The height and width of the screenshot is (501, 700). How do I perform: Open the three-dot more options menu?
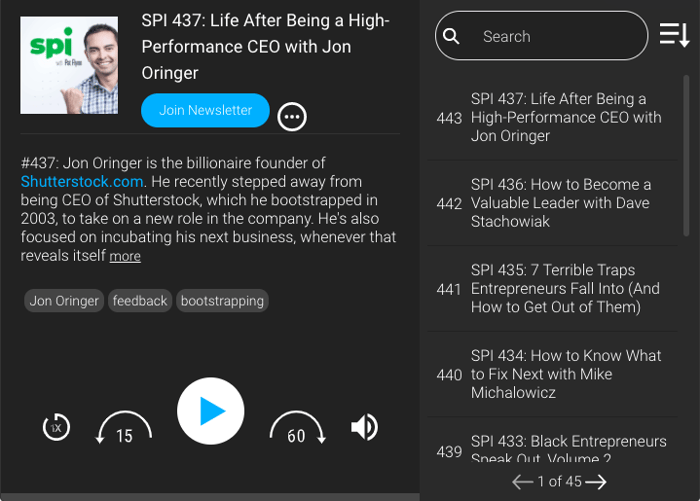click(292, 117)
